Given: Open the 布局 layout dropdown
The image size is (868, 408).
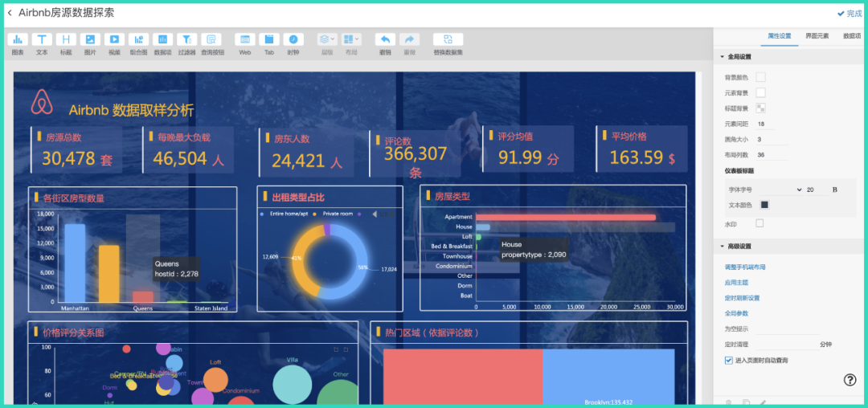Looking at the screenshot, I should coord(351,39).
